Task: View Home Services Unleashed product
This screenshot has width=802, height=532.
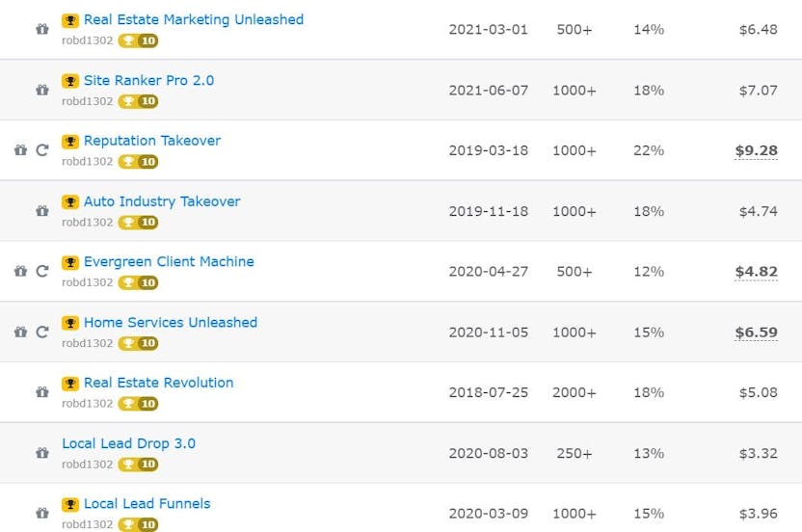Action: tap(171, 322)
